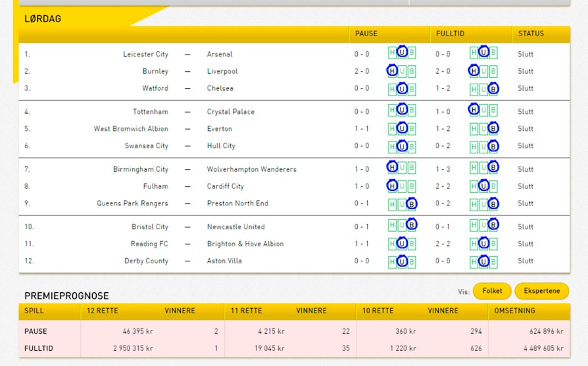This screenshot has height=366, width=588.
Task: Click circled B fulltime box in Birmingham City row
Action: [493, 167]
